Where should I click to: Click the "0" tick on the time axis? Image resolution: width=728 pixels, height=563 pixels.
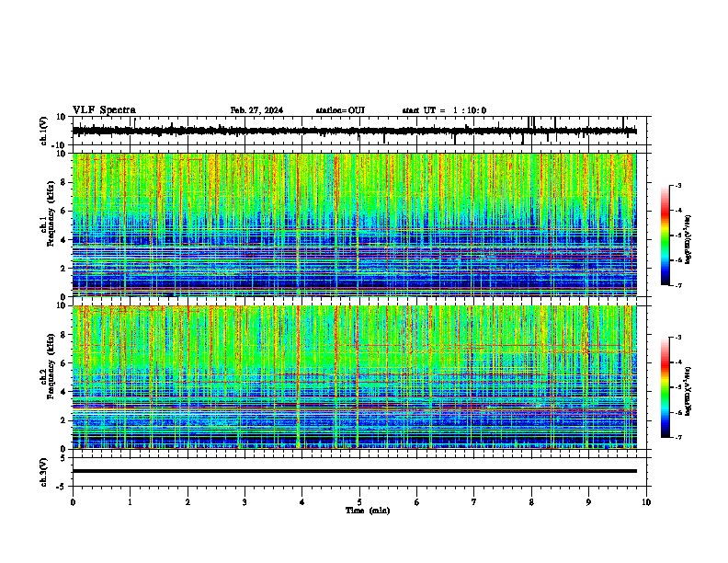click(x=73, y=502)
